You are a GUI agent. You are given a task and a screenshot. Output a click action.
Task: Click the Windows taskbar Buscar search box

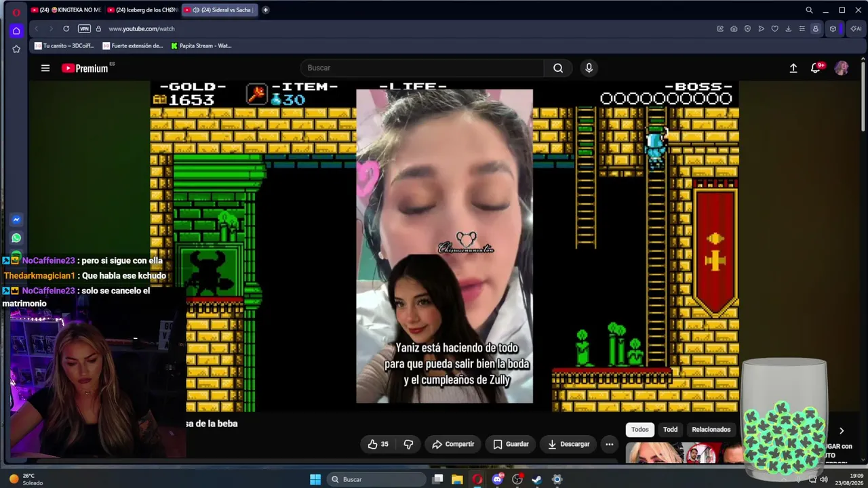tap(377, 479)
